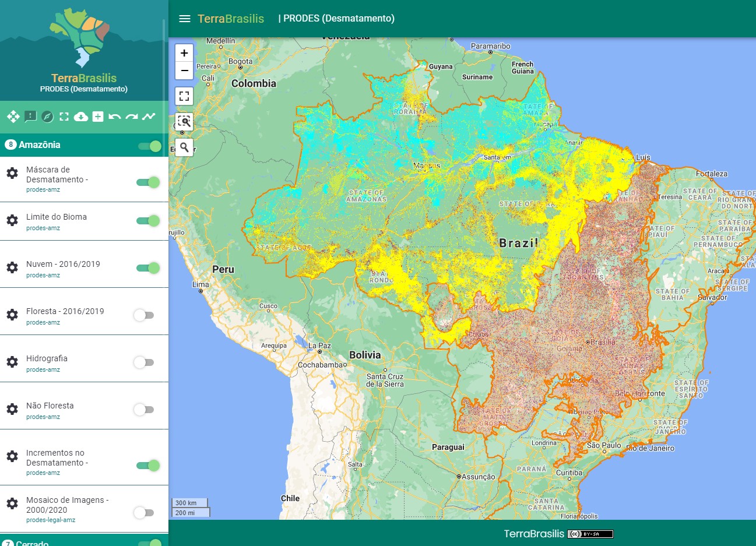Open the feedback comment tool

30,117
